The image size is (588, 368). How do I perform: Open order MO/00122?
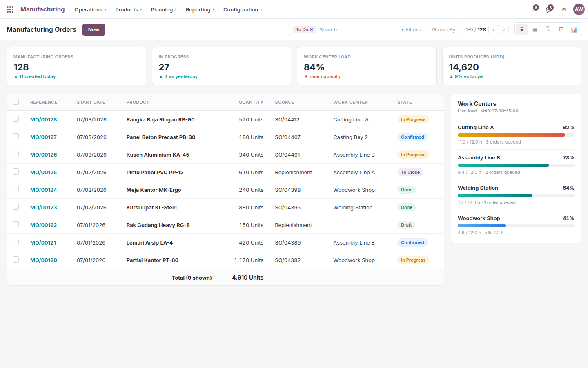coord(44,225)
